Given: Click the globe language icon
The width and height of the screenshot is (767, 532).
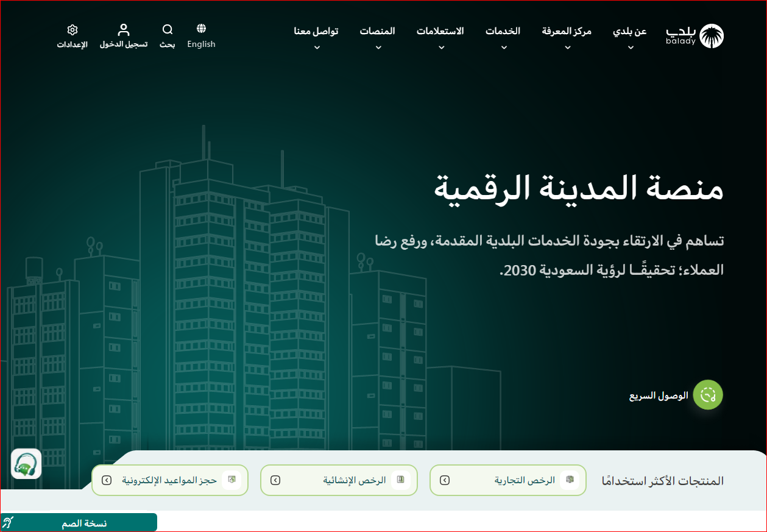Looking at the screenshot, I should [202, 29].
